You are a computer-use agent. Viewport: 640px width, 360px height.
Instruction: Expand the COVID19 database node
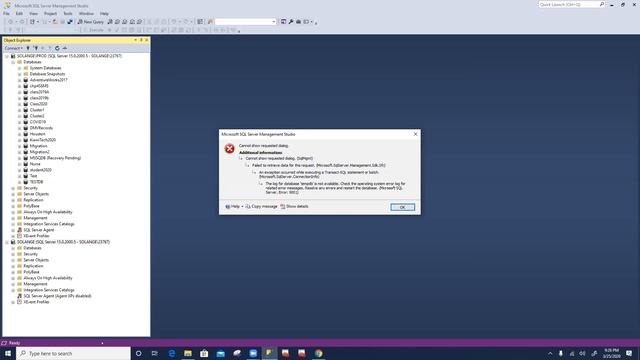pyautogui.click(x=19, y=122)
